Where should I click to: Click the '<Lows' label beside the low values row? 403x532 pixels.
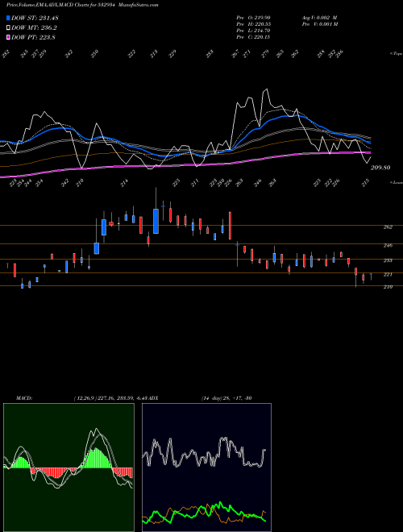396,182
